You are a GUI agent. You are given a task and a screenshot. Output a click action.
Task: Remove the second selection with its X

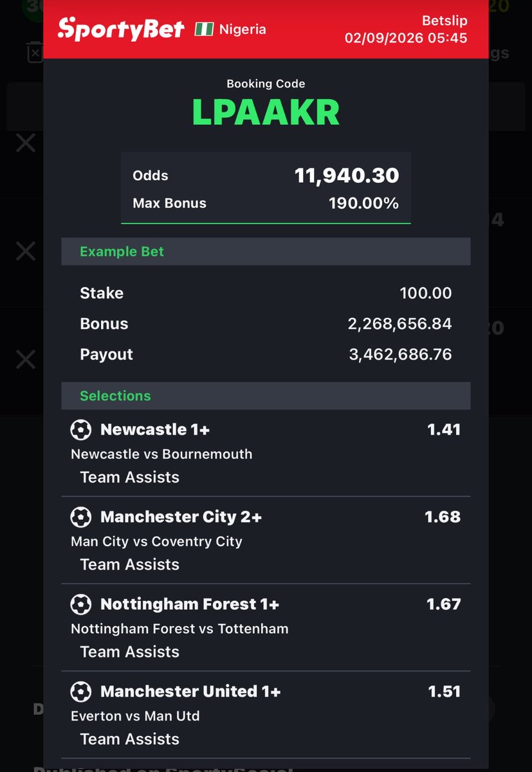pyautogui.click(x=26, y=251)
